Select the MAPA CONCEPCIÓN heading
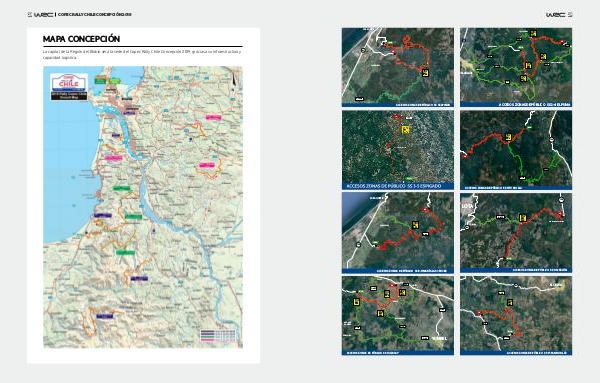The width and height of the screenshot is (600, 383). pyautogui.click(x=82, y=39)
